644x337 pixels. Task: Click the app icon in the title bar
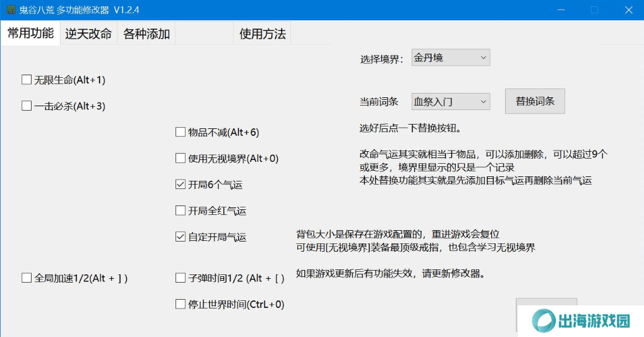[x=11, y=9]
